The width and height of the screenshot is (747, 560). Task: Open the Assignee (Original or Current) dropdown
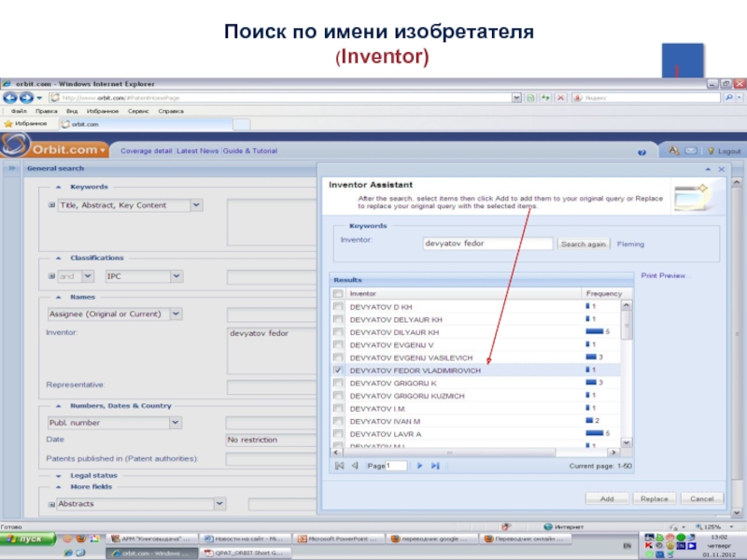pos(176,314)
